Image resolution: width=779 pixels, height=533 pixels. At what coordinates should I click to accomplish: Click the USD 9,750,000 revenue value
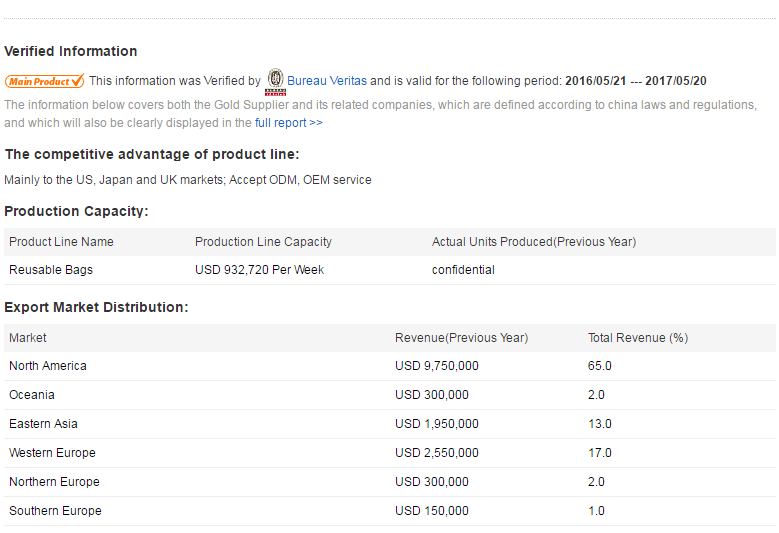[x=436, y=366]
